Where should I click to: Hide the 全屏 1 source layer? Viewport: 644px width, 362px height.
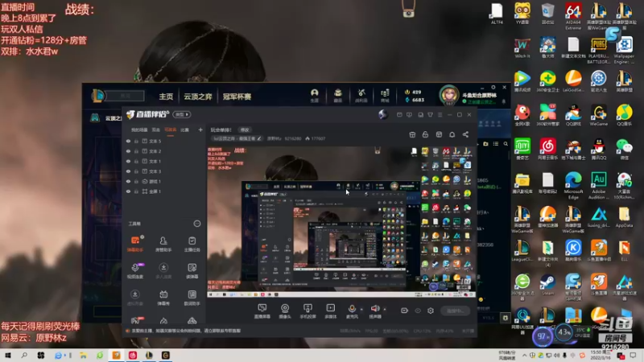[128, 191]
